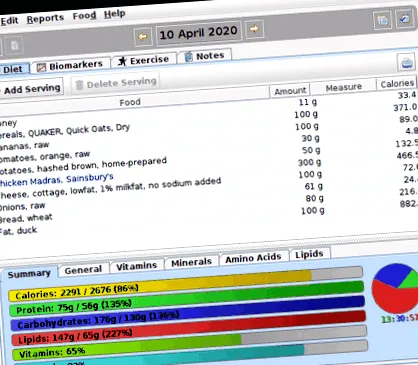Open the Edit menu
This screenshot has height=365, width=418.
click(x=9, y=21)
